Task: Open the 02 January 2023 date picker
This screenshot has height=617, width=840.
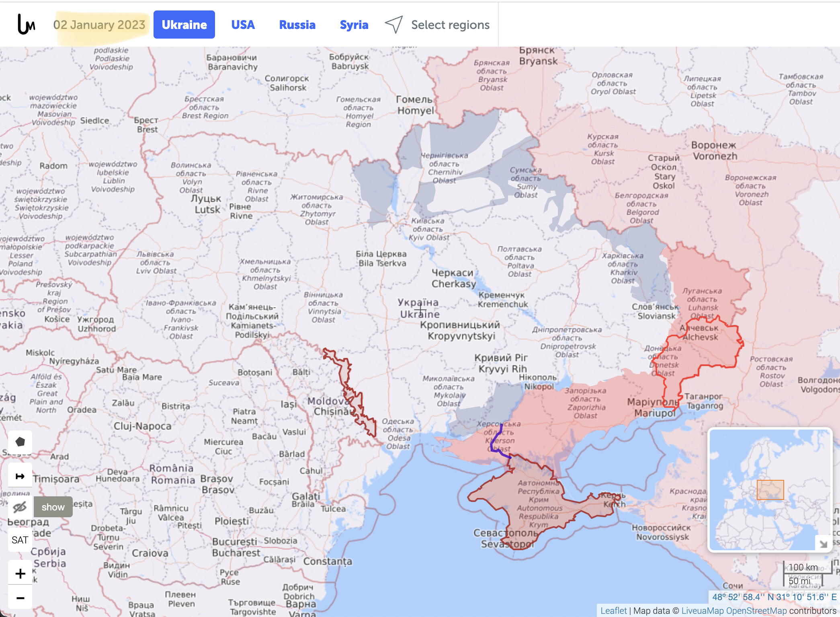Action: (x=99, y=25)
